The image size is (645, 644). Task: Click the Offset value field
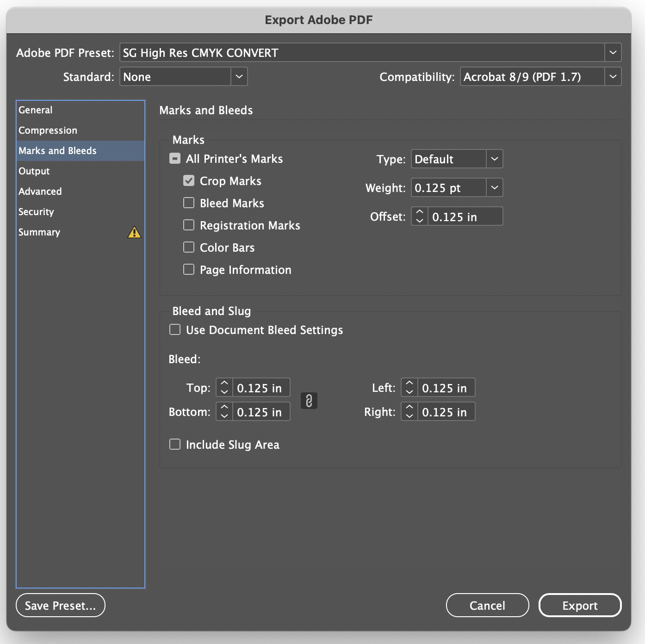tap(465, 217)
